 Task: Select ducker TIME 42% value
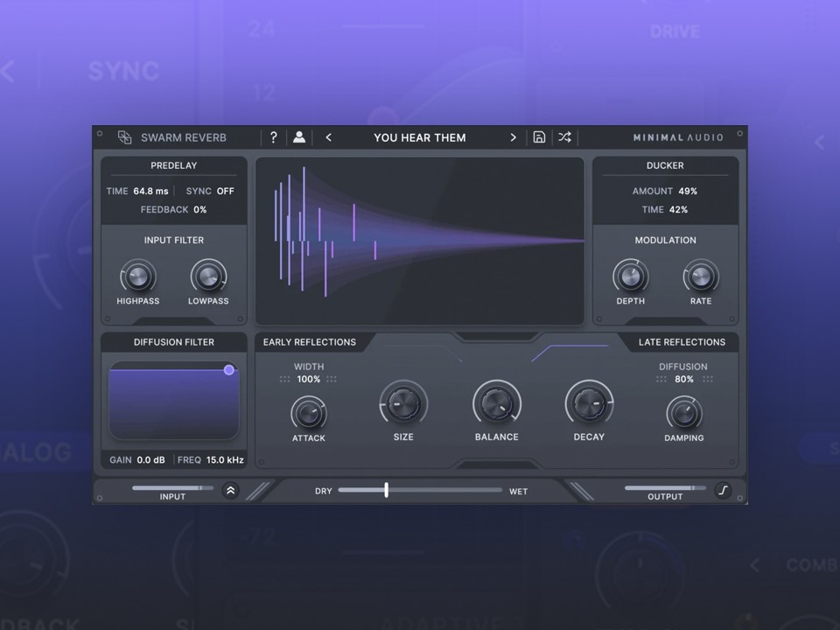(678, 209)
